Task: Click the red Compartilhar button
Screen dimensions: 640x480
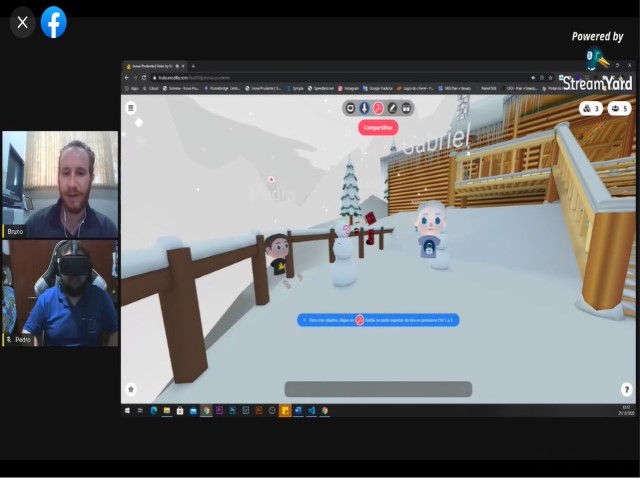Action: pyautogui.click(x=378, y=128)
